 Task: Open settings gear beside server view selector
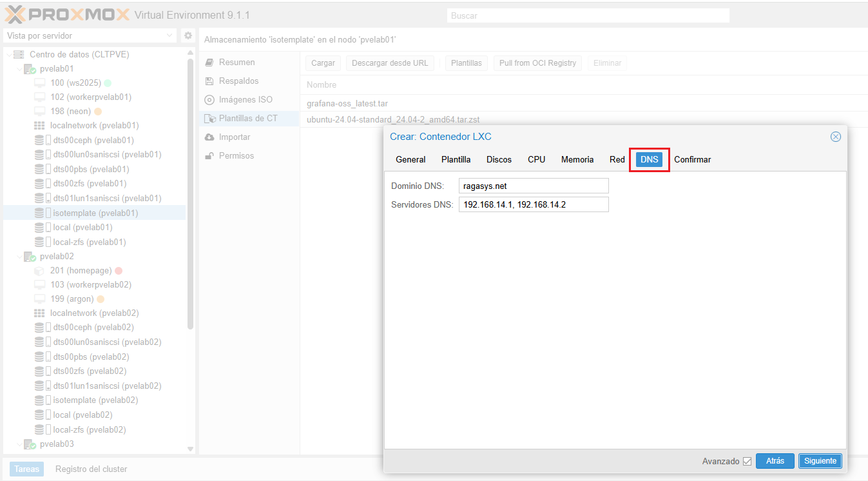[x=188, y=35]
